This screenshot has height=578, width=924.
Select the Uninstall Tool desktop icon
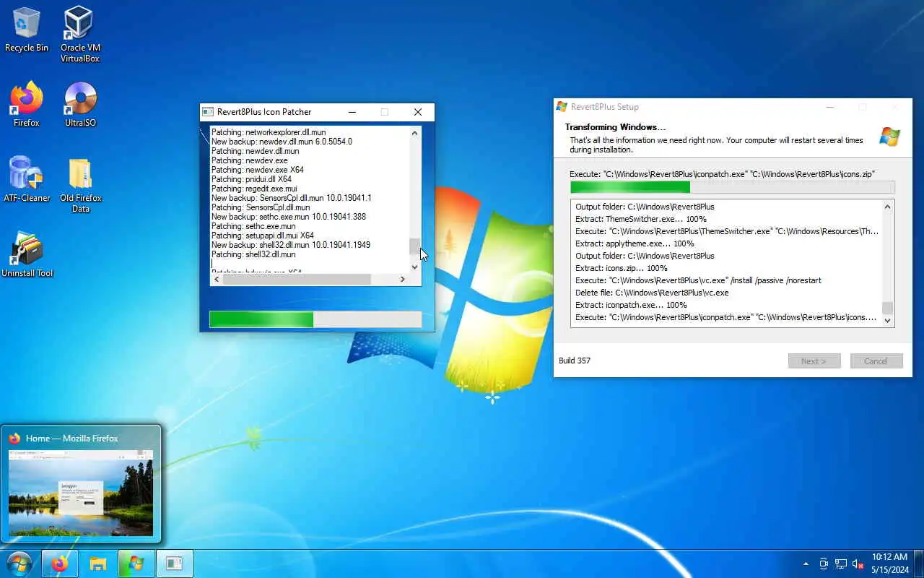(27, 254)
